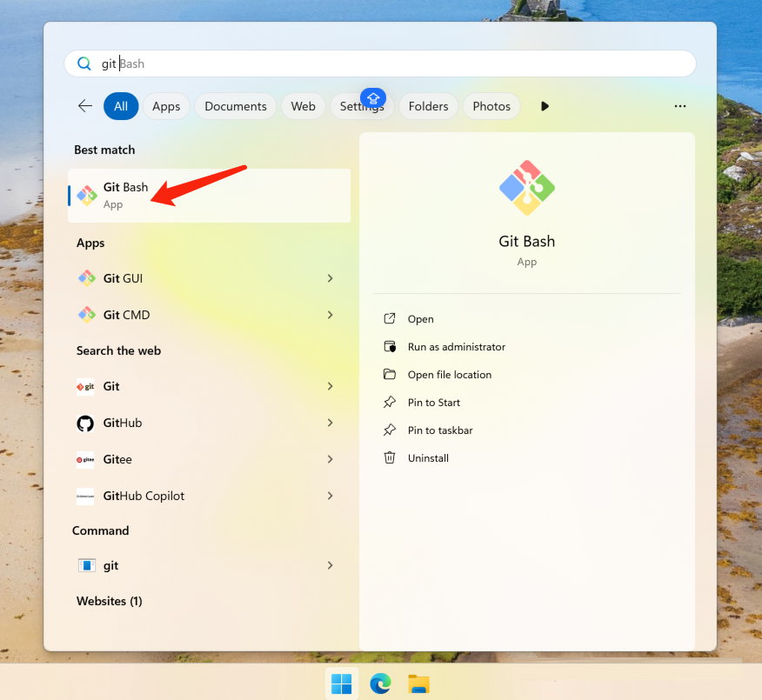Click the GitHub Copilot thumbnail icon
Image resolution: width=762 pixels, height=700 pixels.
tap(85, 496)
